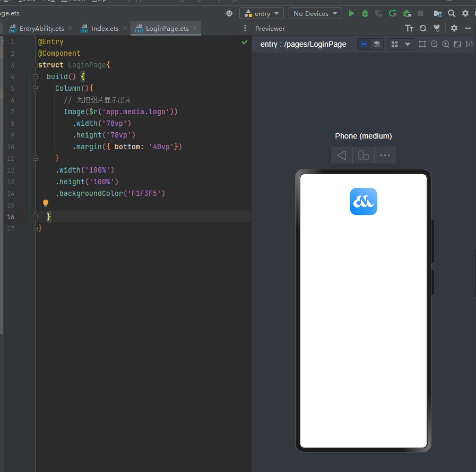Attach debugger to process icon
Image resolution: width=476 pixels, height=472 pixels.
coord(407,13)
